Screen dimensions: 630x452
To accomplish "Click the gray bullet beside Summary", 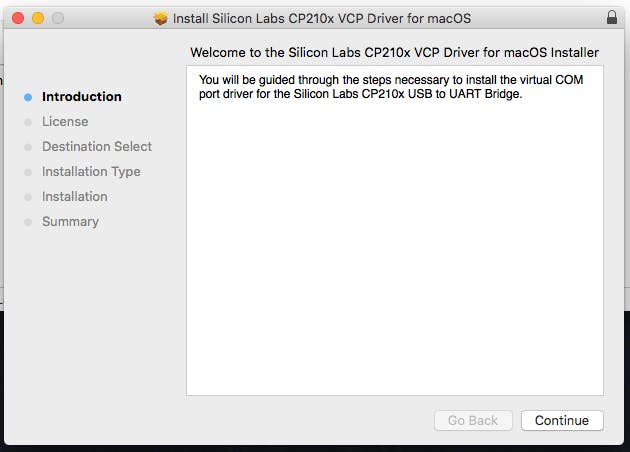I will pos(28,222).
